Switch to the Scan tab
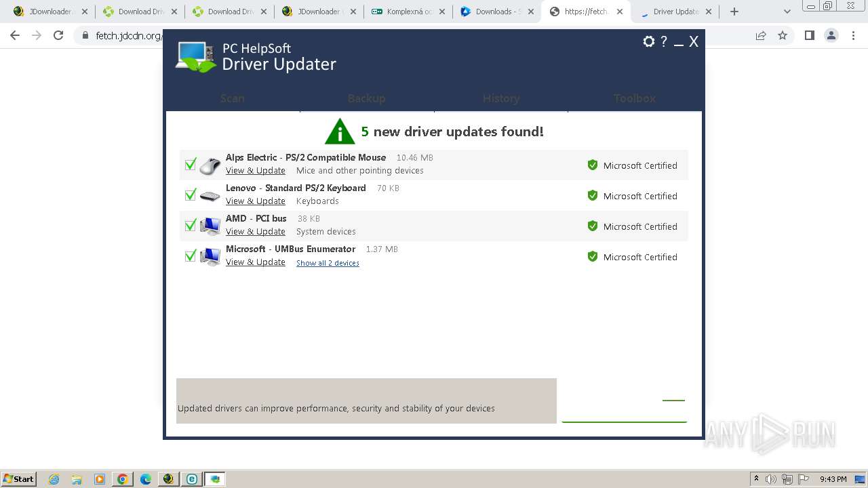Viewport: 868px width, 488px height. [x=233, y=98]
